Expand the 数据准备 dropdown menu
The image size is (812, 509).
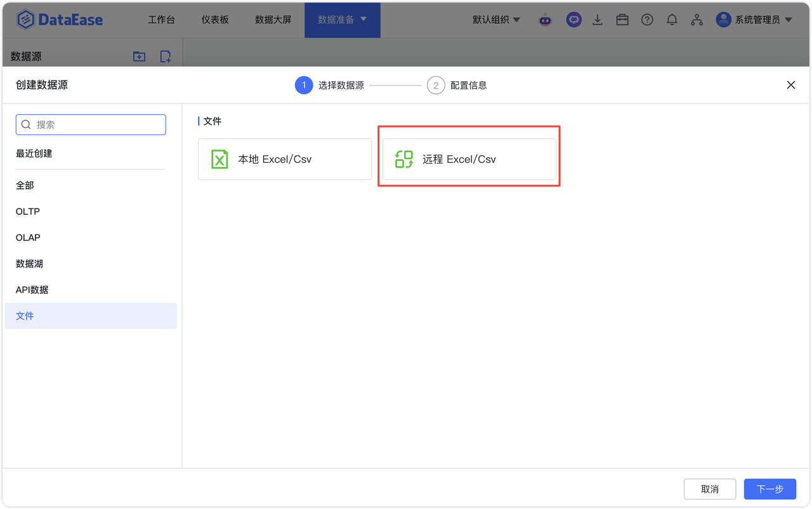pos(343,20)
